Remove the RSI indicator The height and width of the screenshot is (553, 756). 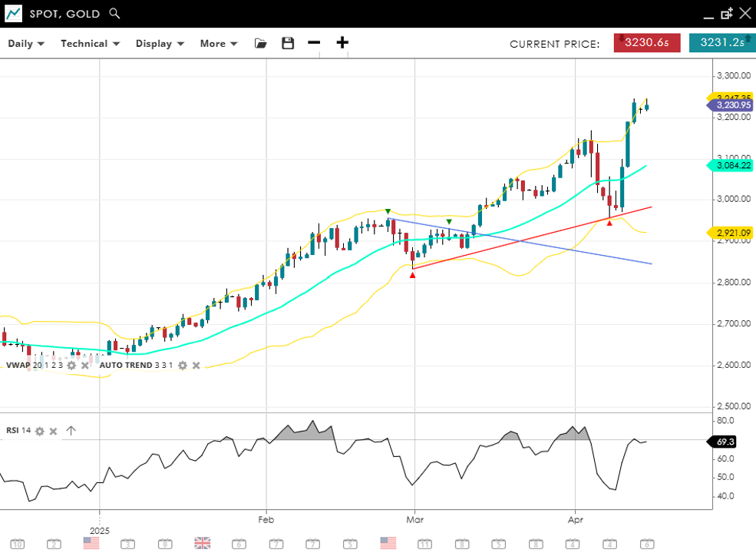coord(53,431)
